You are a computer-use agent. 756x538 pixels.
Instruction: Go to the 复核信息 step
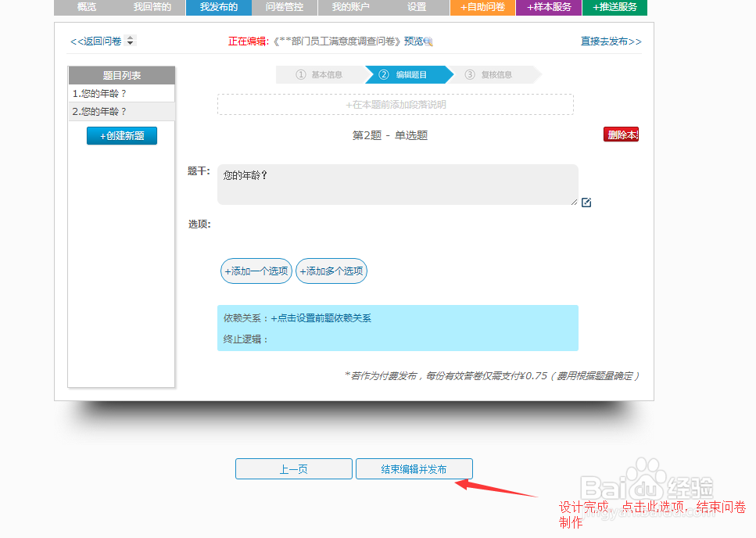pyautogui.click(x=493, y=75)
